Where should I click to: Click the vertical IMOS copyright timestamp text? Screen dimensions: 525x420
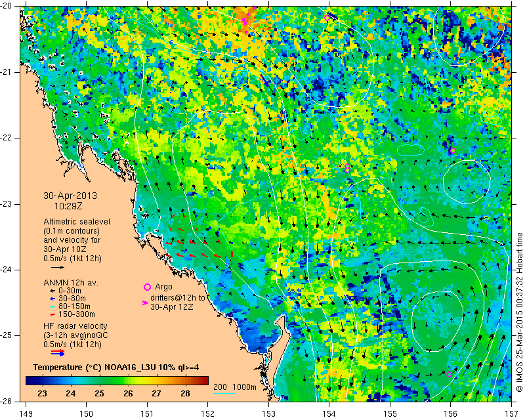point(520,312)
